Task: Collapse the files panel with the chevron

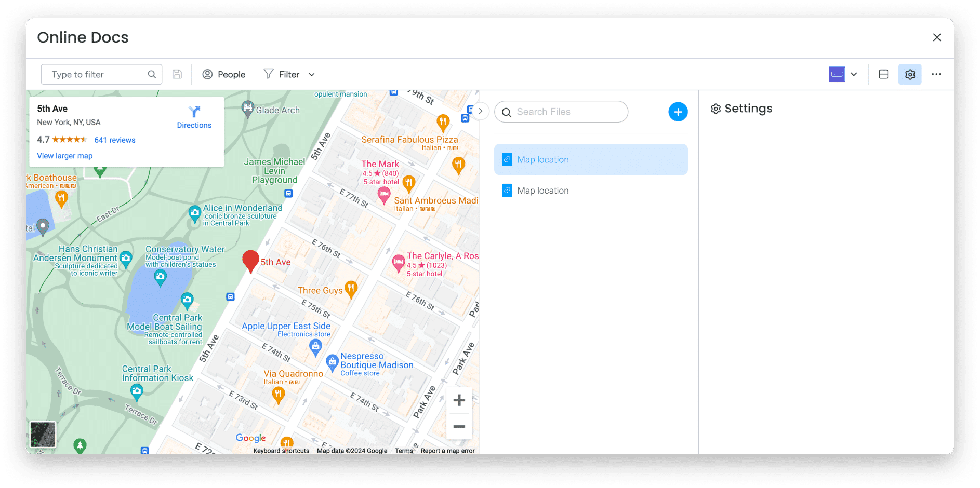Action: tap(481, 111)
